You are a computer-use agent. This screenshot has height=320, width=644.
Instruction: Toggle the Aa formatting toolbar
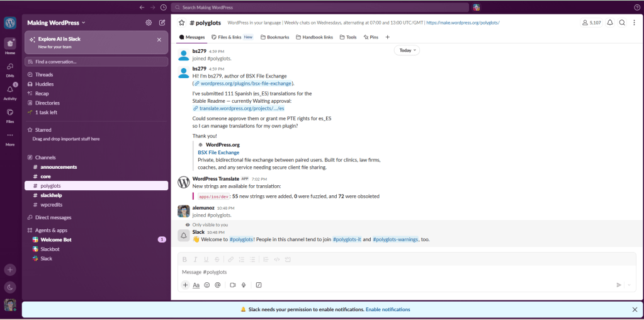click(x=196, y=285)
